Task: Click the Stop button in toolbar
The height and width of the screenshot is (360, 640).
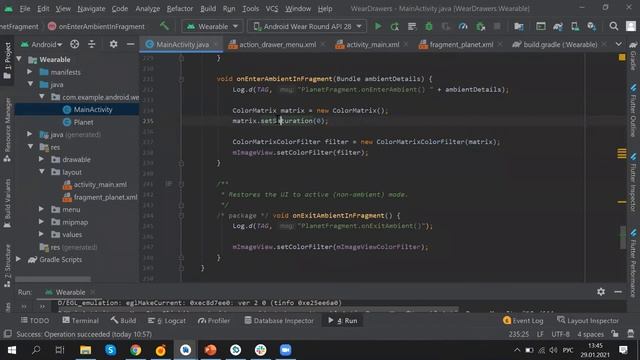Action: [x=497, y=27]
